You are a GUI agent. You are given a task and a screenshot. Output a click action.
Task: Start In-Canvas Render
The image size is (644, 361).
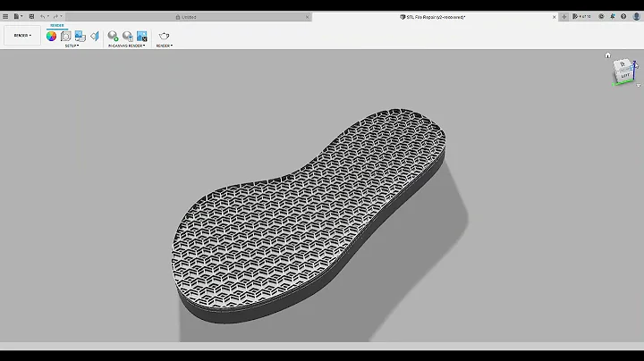[113, 36]
